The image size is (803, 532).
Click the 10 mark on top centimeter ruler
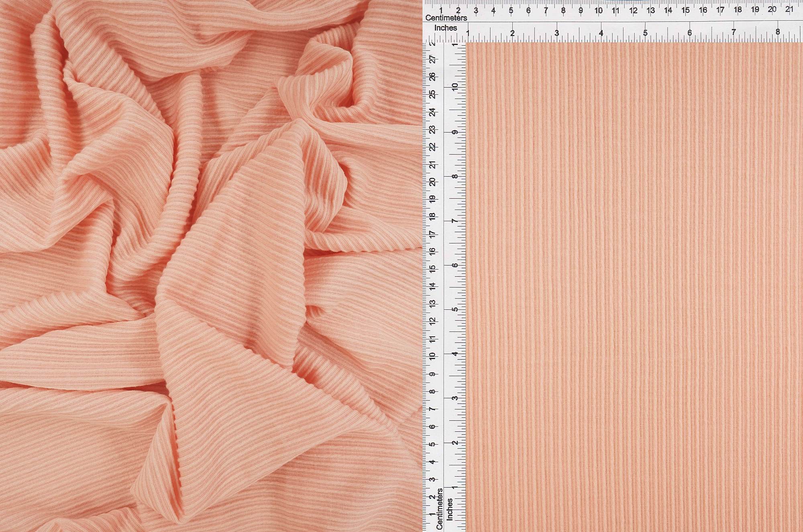pos(598,11)
